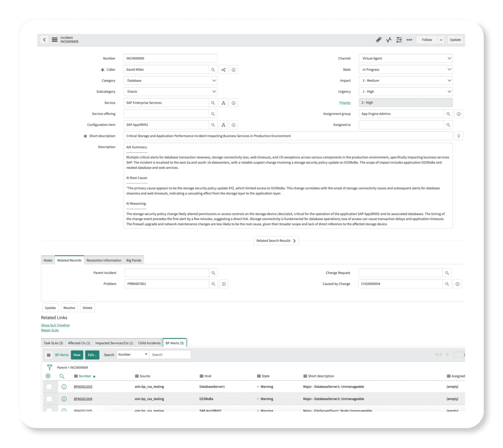Click the Show SLA Timeline link
Viewport: 503px width, 448px height.
click(x=55, y=325)
